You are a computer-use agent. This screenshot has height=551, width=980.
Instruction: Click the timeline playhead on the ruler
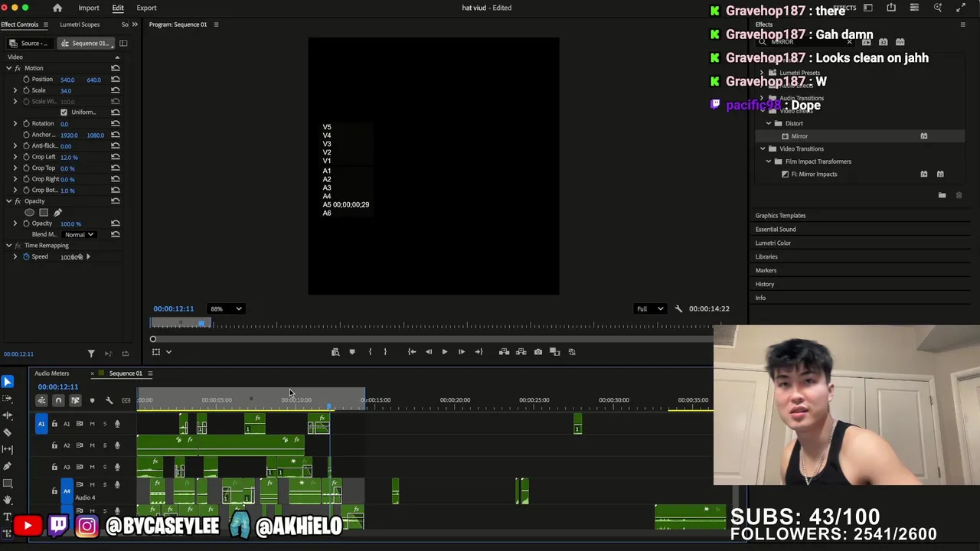tap(329, 406)
